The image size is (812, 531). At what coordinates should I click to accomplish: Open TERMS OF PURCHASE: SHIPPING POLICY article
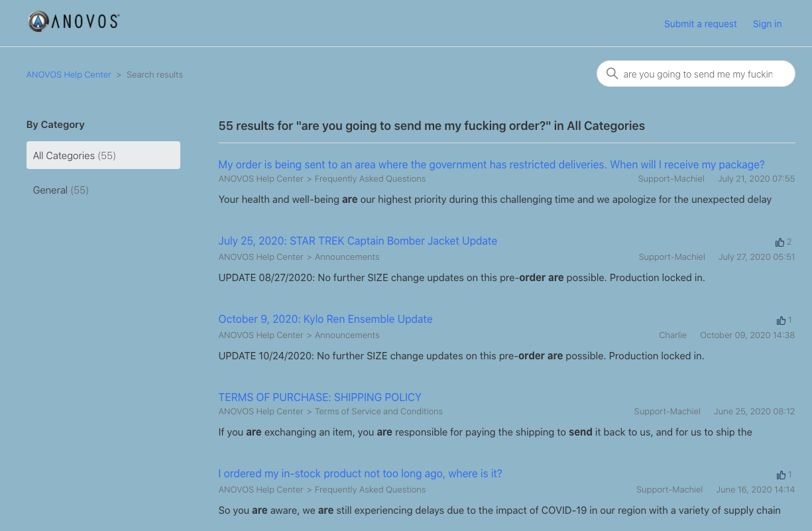pyautogui.click(x=320, y=397)
